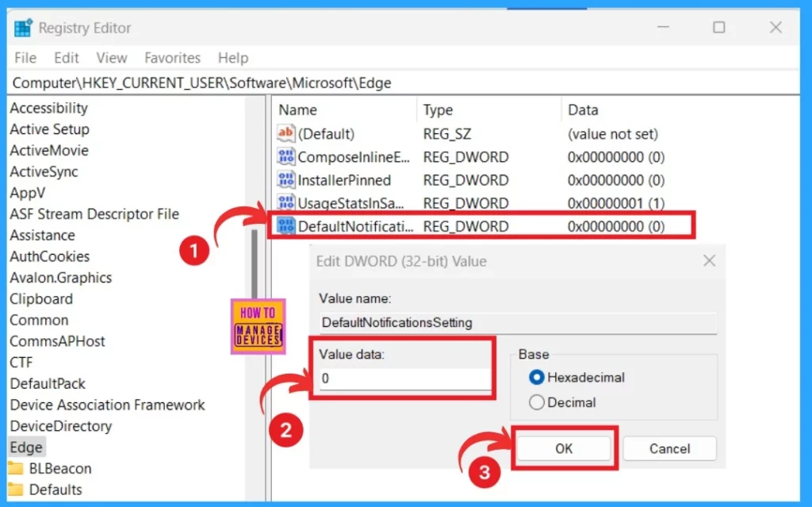Select the Active Setup key
Image resolution: width=812 pixels, height=507 pixels.
coord(50,129)
